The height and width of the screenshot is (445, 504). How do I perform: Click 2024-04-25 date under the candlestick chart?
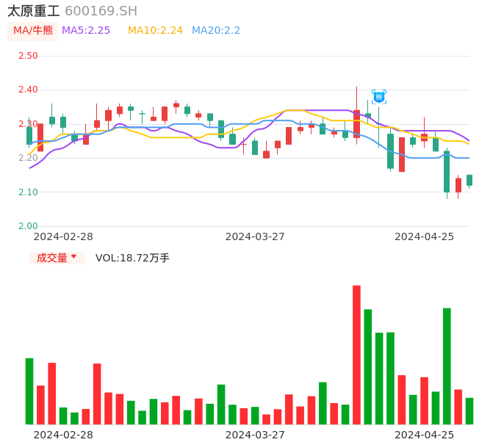pyautogui.click(x=424, y=236)
